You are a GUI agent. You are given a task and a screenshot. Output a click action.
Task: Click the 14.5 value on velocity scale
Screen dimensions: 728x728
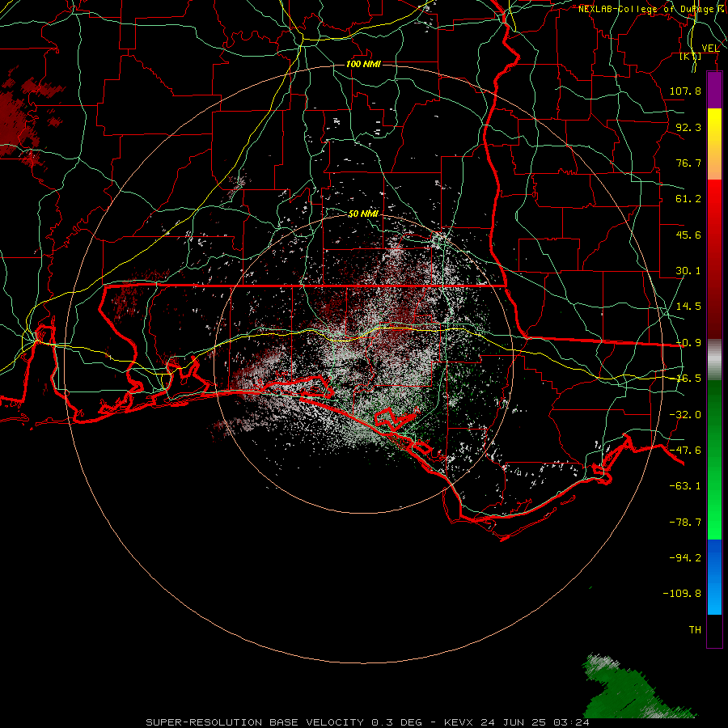coord(688,307)
